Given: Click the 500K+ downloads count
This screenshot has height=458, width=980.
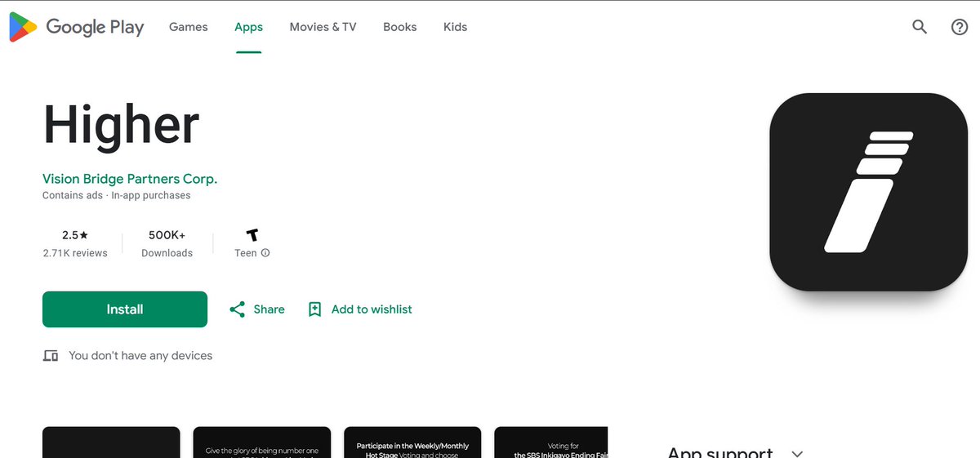Looking at the screenshot, I should pos(167,235).
